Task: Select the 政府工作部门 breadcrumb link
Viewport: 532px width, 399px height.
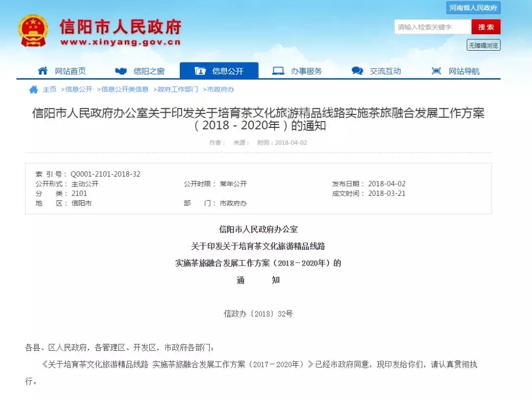Action: point(177,90)
